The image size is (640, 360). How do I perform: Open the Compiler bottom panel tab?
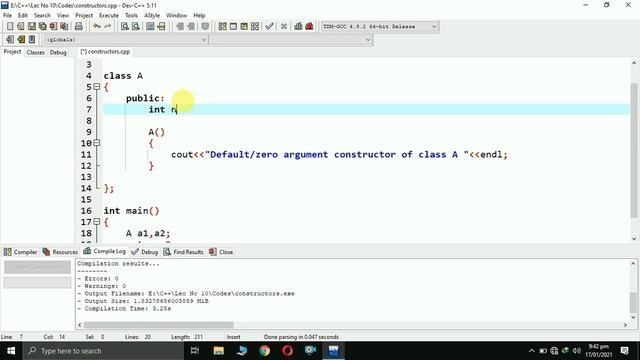click(x=20, y=252)
